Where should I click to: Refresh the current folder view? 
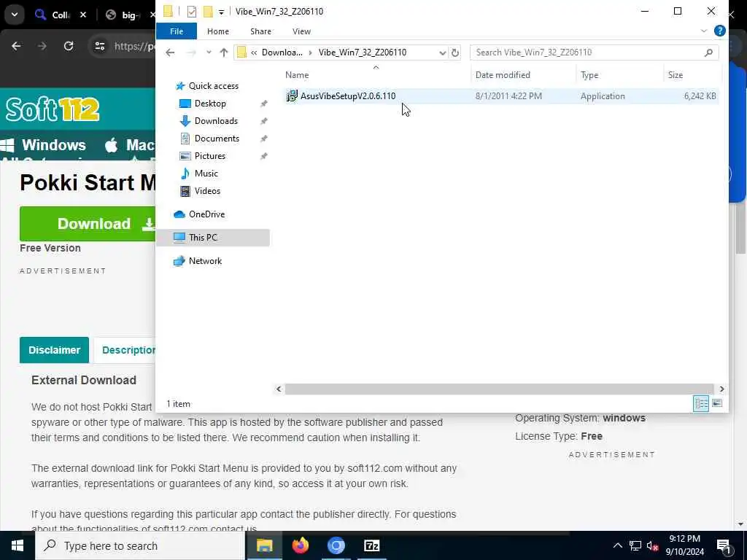pyautogui.click(x=455, y=52)
